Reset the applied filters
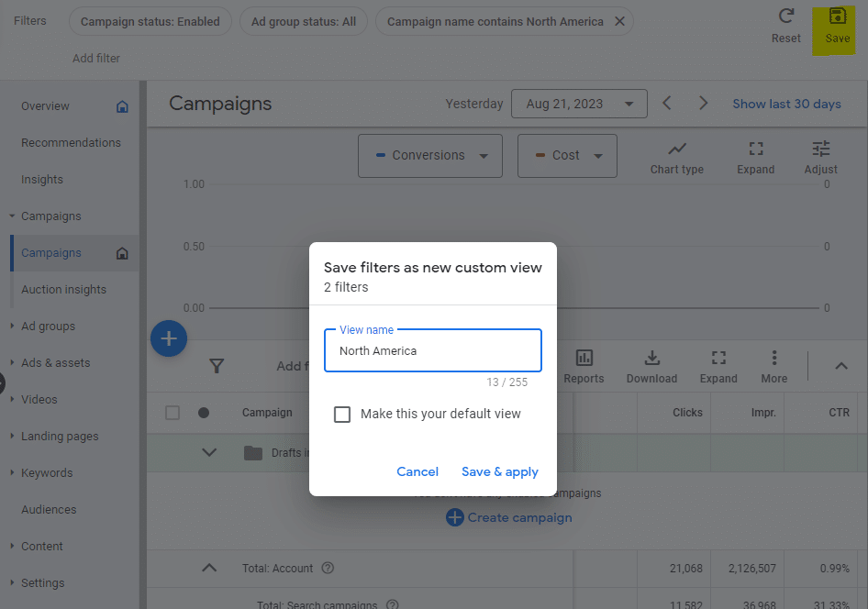868x609 pixels. (x=785, y=17)
